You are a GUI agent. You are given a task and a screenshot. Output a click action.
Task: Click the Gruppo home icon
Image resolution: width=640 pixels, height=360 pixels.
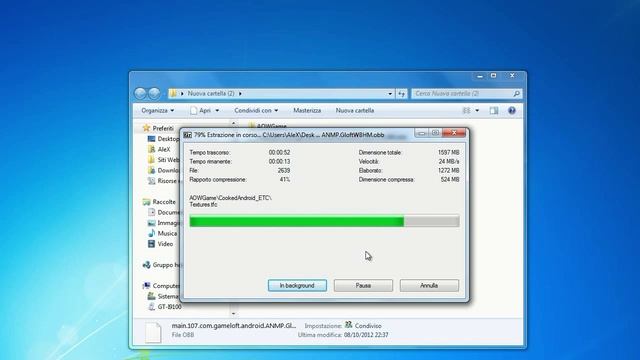[x=147, y=265]
